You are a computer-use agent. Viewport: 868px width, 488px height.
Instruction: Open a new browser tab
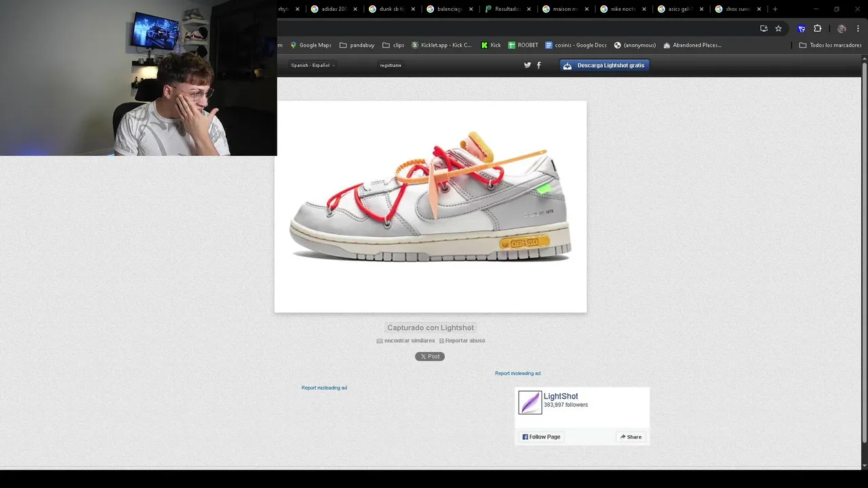[x=775, y=9]
